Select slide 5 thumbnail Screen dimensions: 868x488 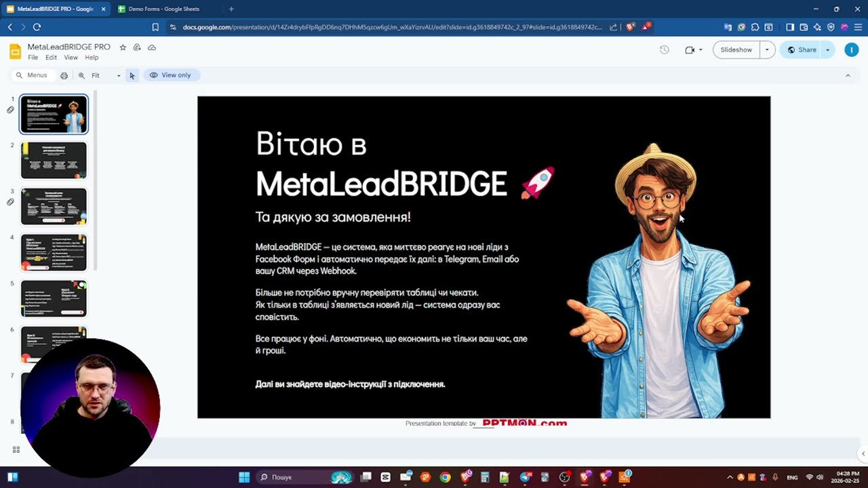coord(54,298)
